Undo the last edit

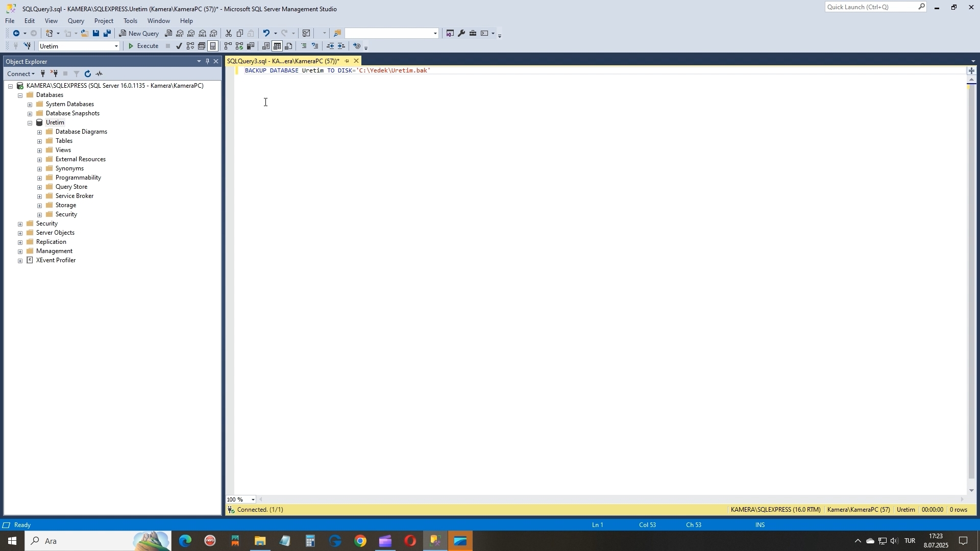266,34
